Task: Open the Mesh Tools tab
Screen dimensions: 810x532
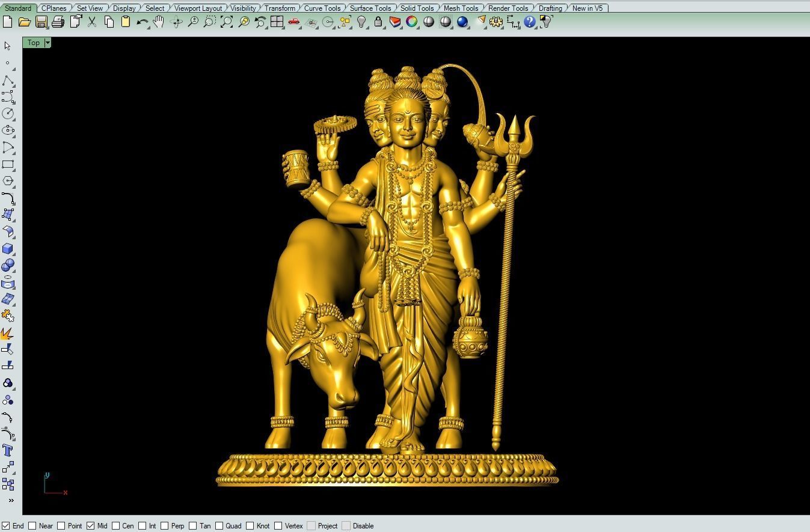Action: coord(461,8)
